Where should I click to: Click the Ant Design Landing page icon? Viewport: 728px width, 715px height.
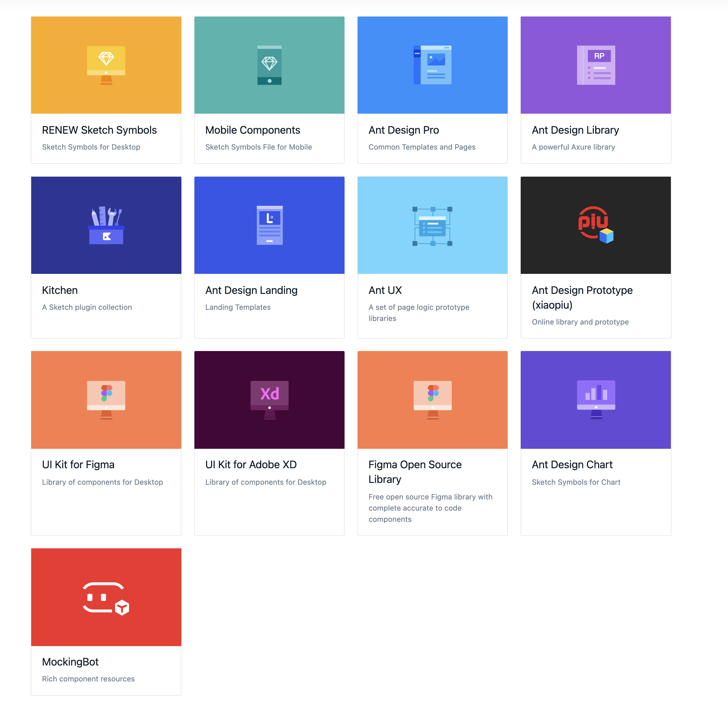click(269, 225)
